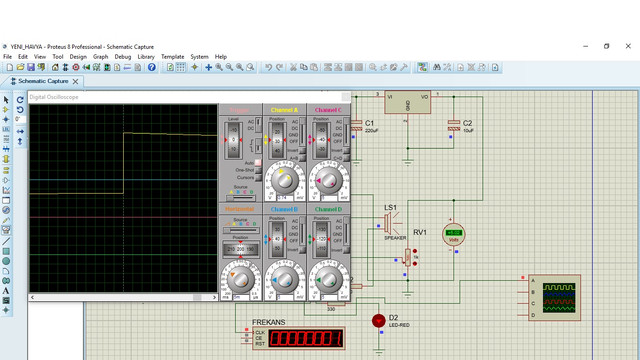Click the Save Project toolbar icon
Viewport: 640px width, 360px height.
pos(31,67)
